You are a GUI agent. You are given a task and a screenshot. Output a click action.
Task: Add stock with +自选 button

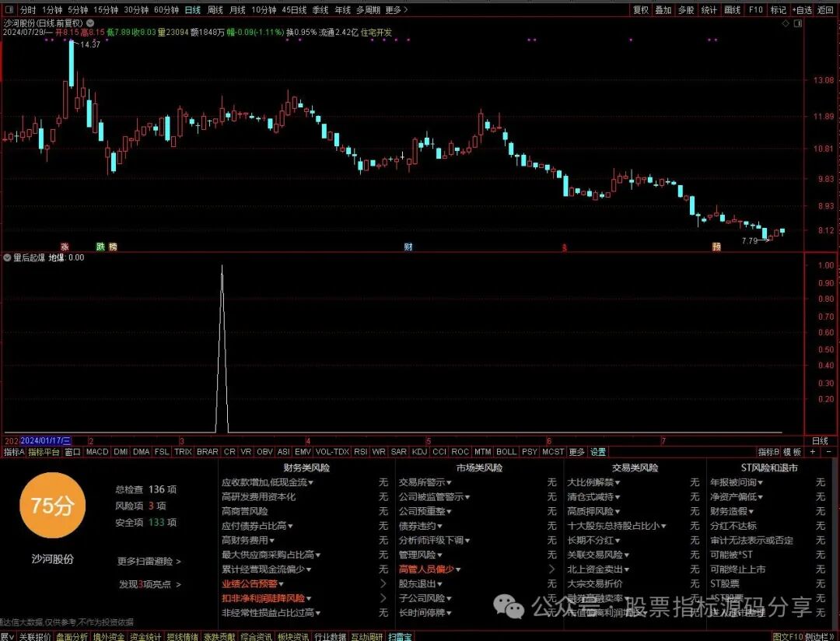click(802, 10)
